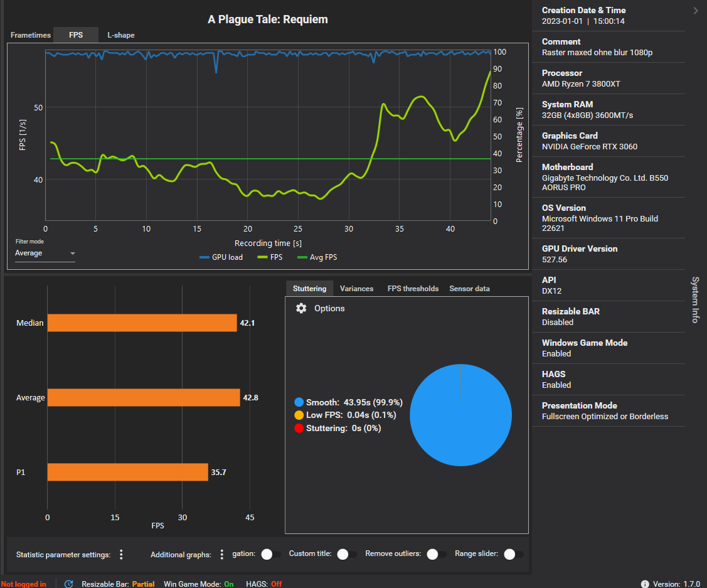Open the Variances tab
Screen dimensions: 707x588
click(x=356, y=289)
